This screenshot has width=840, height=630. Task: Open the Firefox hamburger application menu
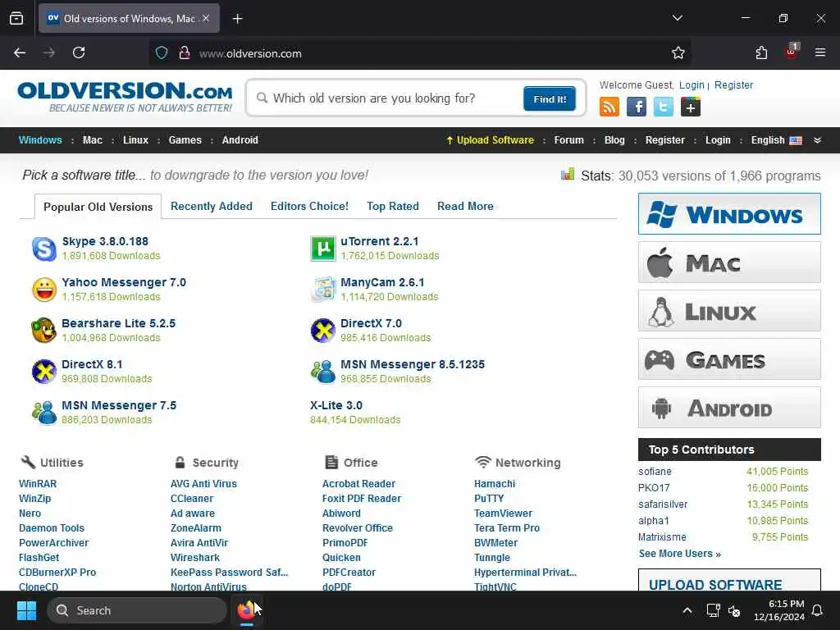[820, 52]
